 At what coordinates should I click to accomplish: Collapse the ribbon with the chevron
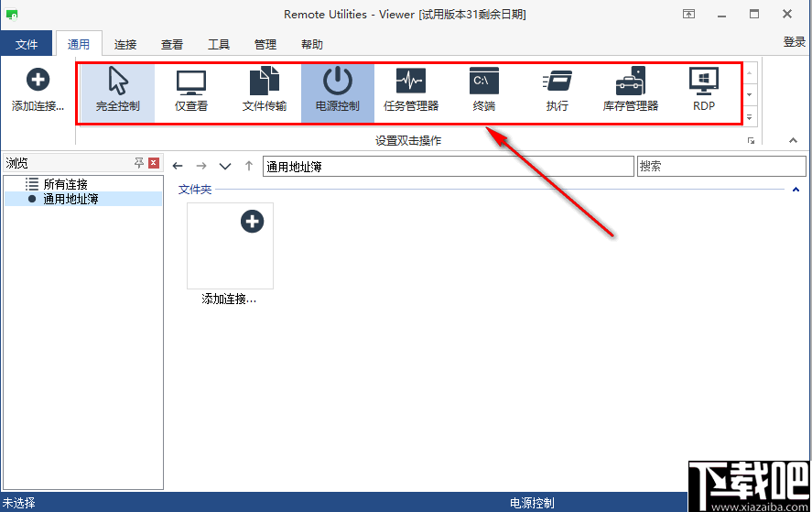tap(793, 140)
